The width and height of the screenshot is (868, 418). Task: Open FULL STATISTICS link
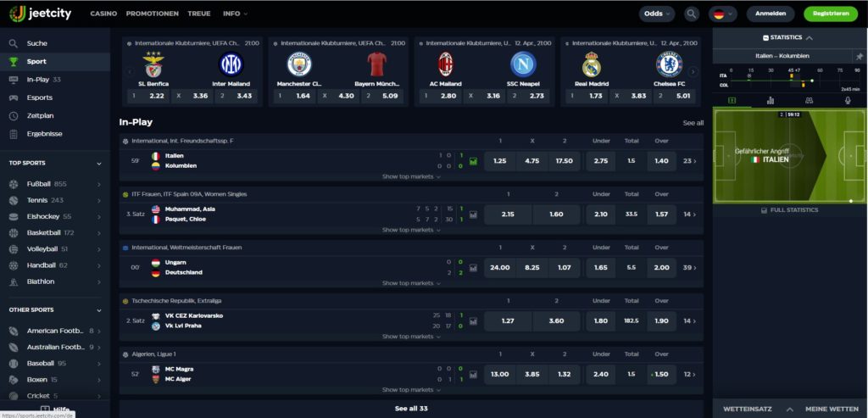tap(790, 210)
